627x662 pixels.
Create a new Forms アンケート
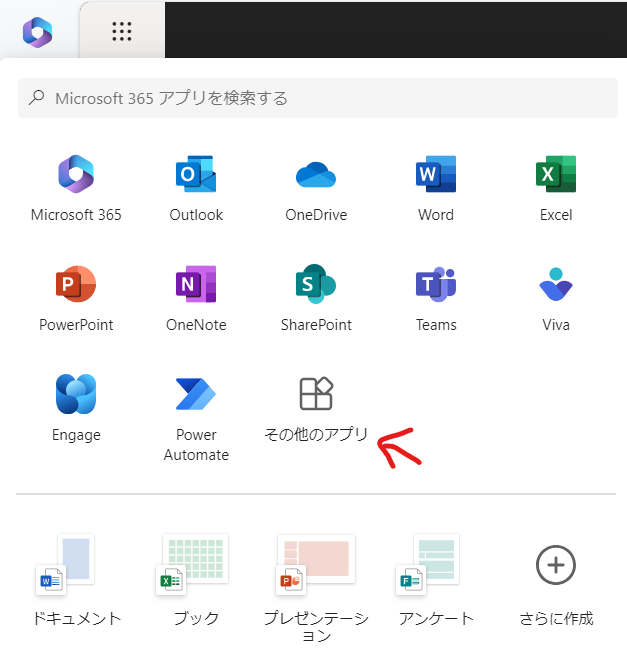tap(436, 581)
